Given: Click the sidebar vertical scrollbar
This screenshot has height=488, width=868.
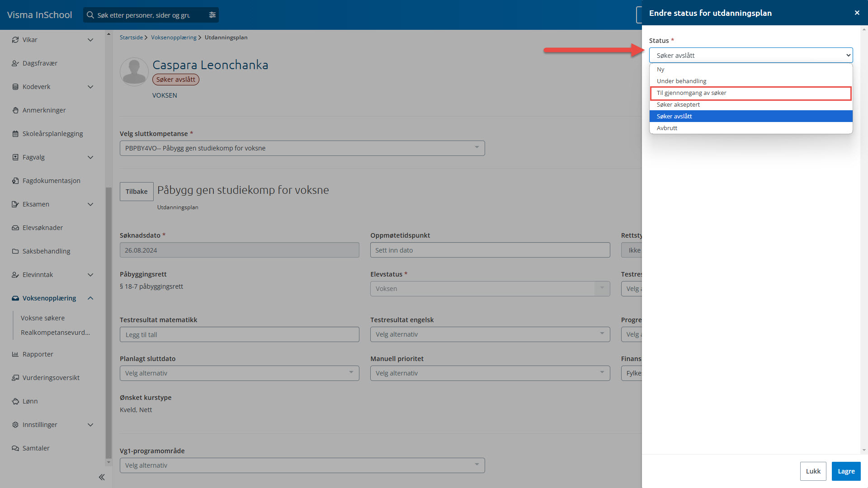Looking at the screenshot, I should point(108,323).
